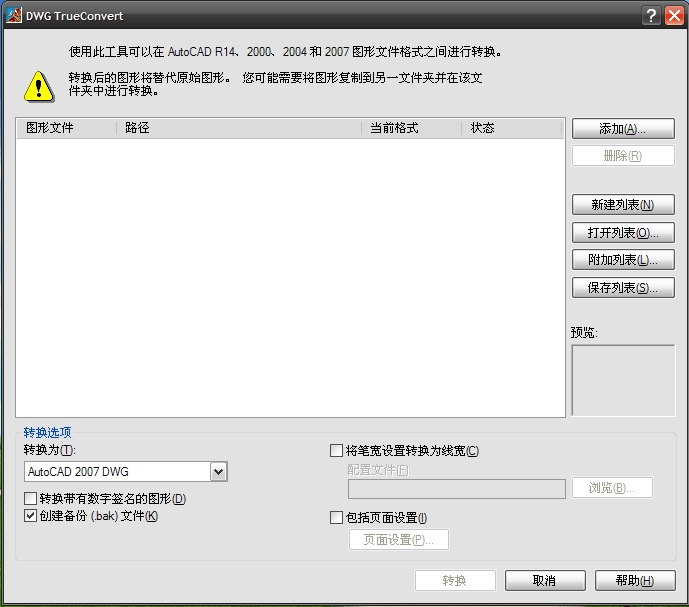Click the 取消 button
This screenshot has width=689, height=607.
[x=545, y=581]
